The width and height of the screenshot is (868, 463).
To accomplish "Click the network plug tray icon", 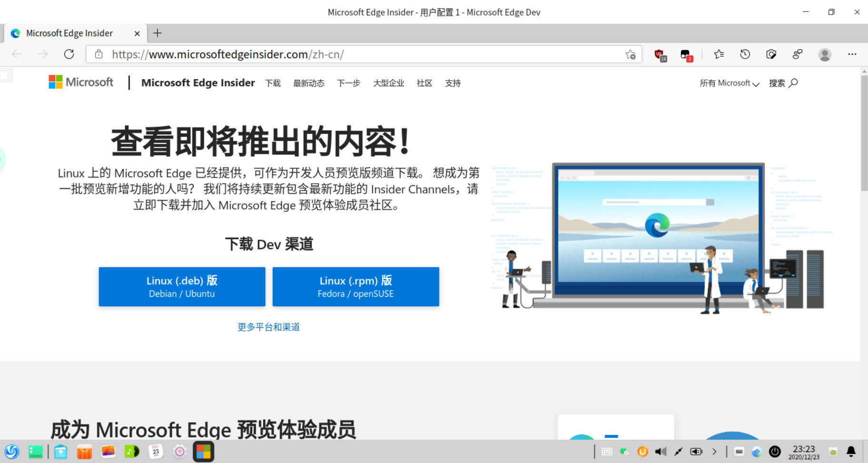I will pyautogui.click(x=678, y=452).
